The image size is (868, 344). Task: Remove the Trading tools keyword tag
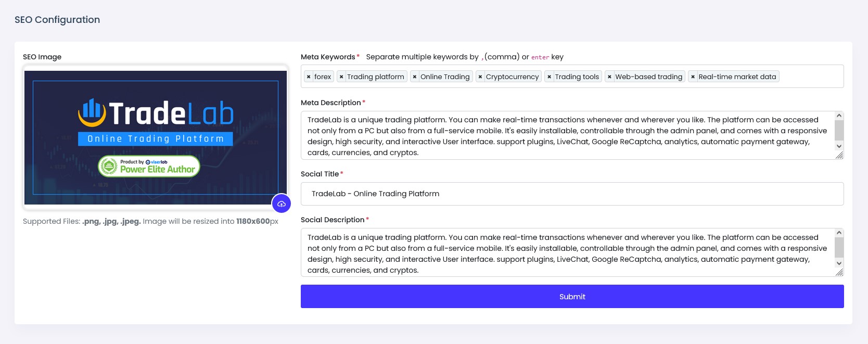(x=549, y=77)
